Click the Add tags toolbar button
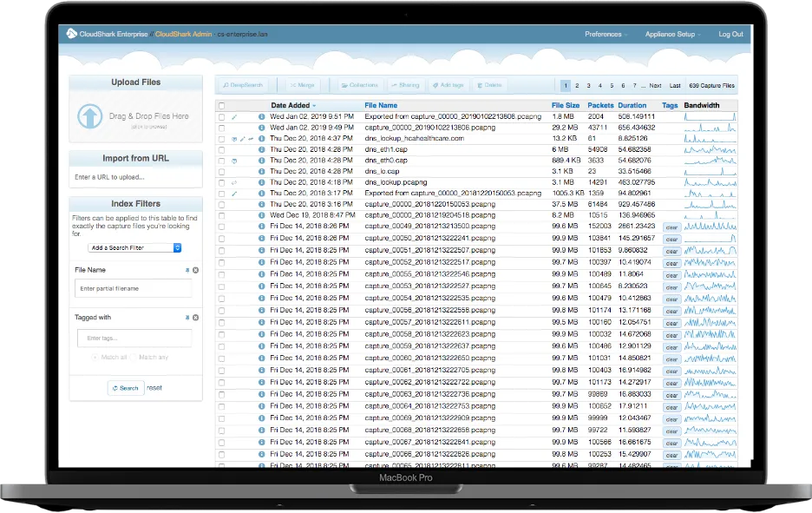 447,86
